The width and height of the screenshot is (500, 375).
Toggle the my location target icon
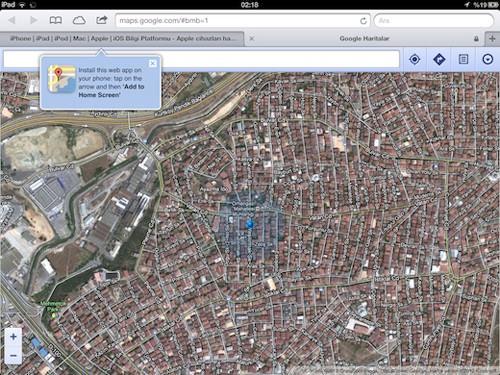415,60
